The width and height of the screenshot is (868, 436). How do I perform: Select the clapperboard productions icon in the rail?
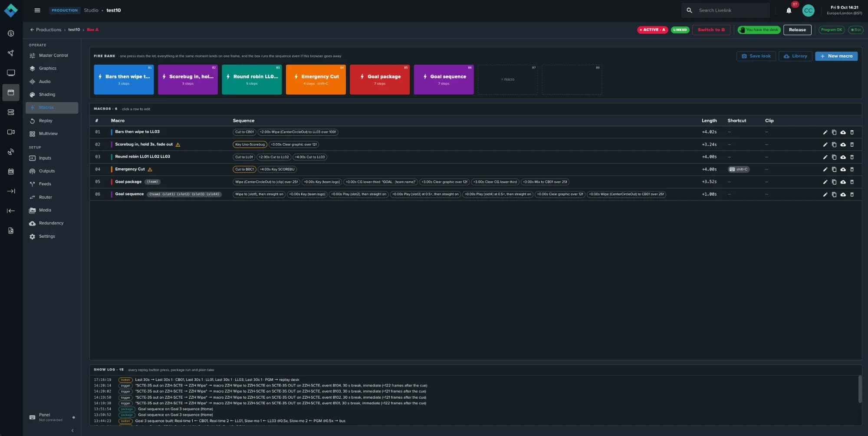pyautogui.click(x=11, y=92)
